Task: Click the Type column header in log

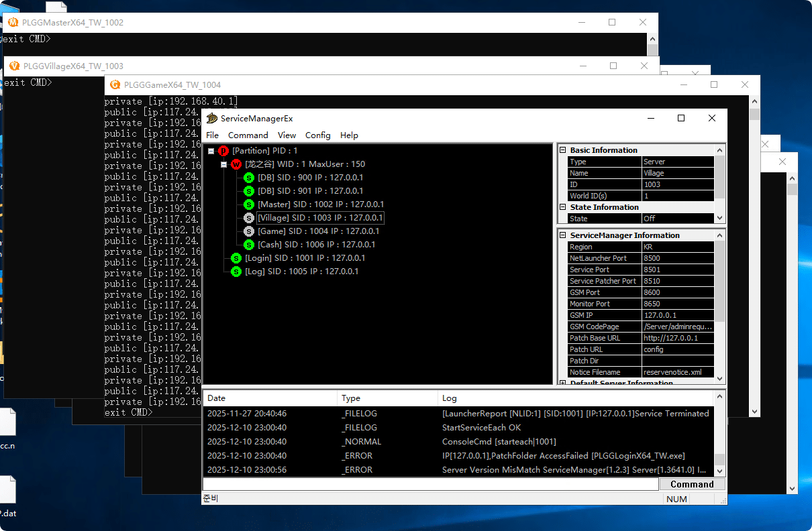Action: [x=351, y=398]
